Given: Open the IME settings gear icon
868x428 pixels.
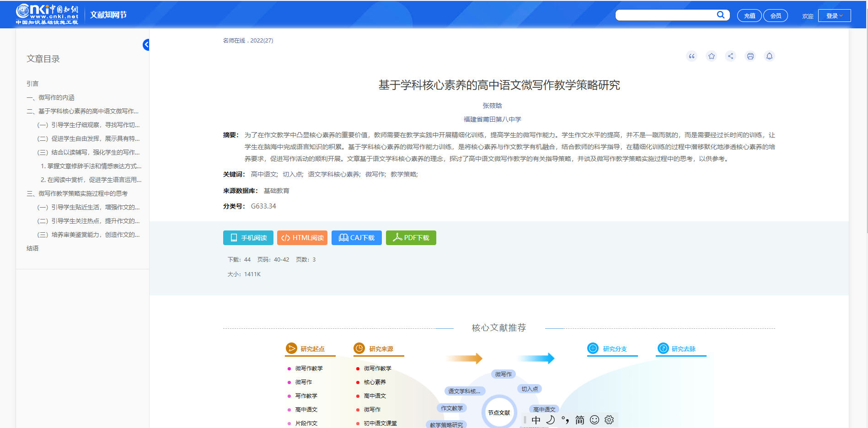Looking at the screenshot, I should 609,420.
